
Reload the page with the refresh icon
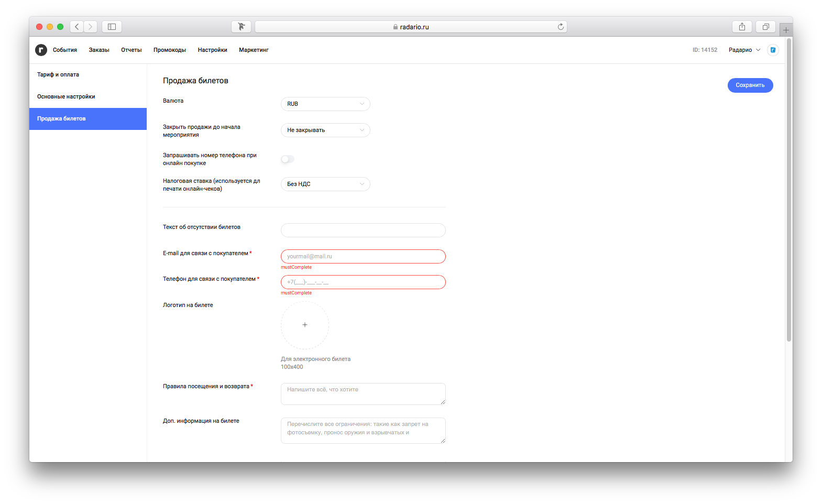[561, 27]
